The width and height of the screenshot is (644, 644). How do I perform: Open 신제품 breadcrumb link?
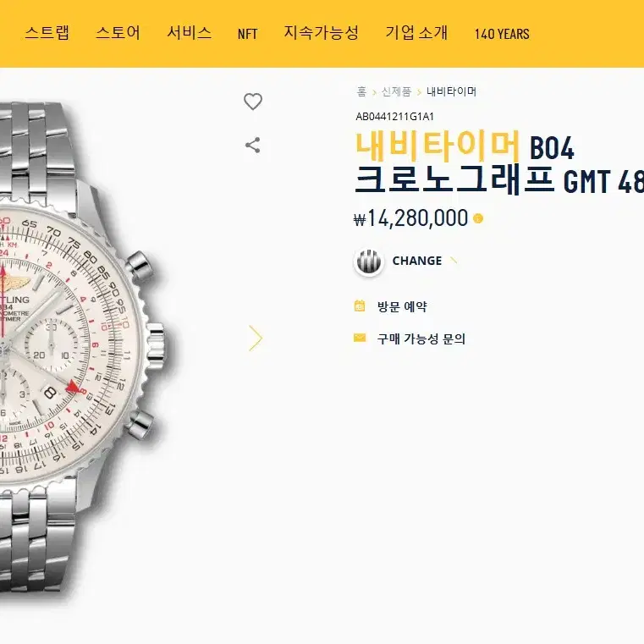[x=396, y=91]
